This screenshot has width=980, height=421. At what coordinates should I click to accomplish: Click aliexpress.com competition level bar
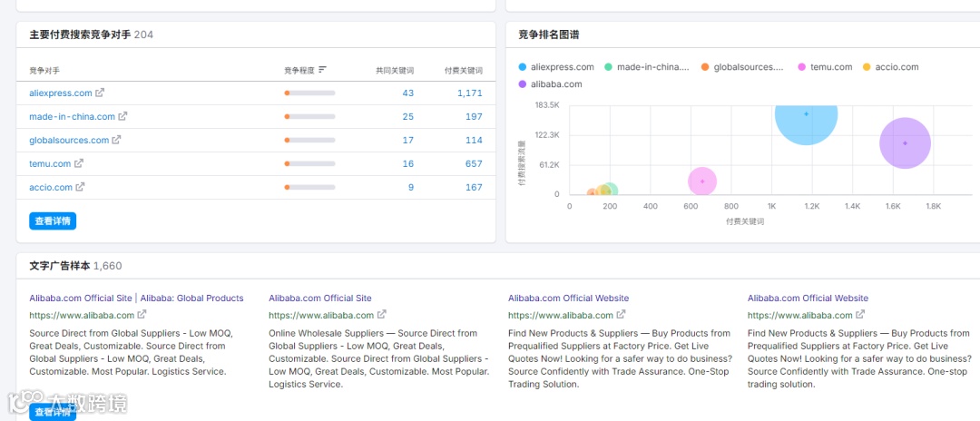point(310,93)
